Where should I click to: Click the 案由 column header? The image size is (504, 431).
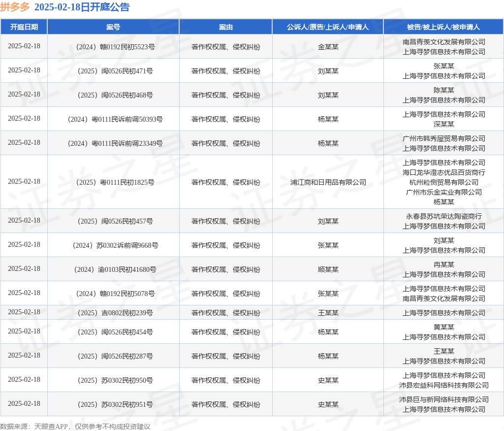click(225, 27)
